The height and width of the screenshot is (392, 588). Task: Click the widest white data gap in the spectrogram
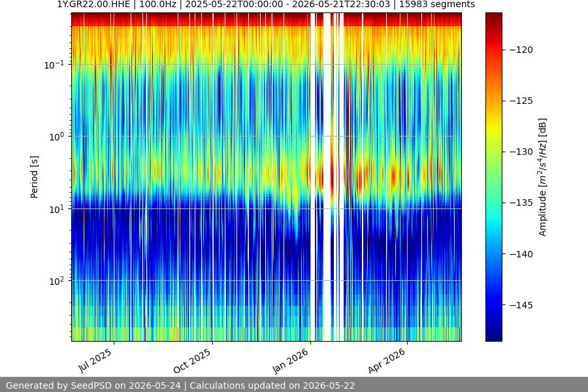pos(327,176)
